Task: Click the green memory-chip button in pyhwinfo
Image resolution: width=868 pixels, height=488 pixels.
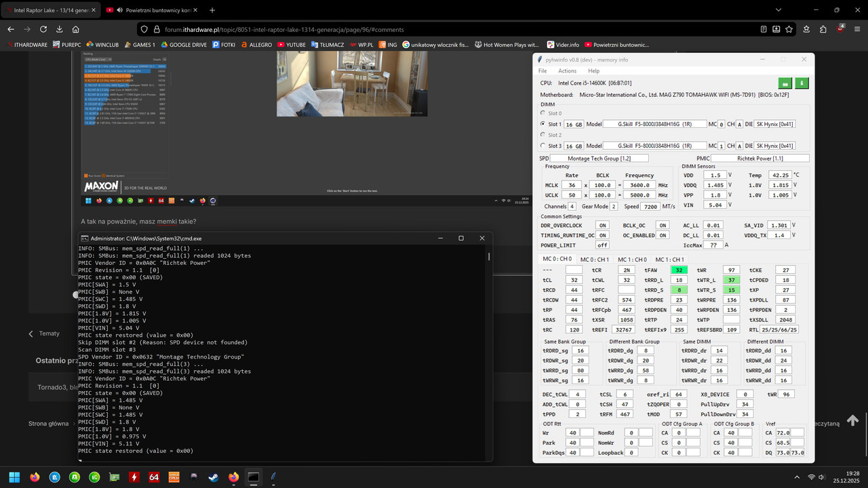Action: pyautogui.click(x=785, y=83)
